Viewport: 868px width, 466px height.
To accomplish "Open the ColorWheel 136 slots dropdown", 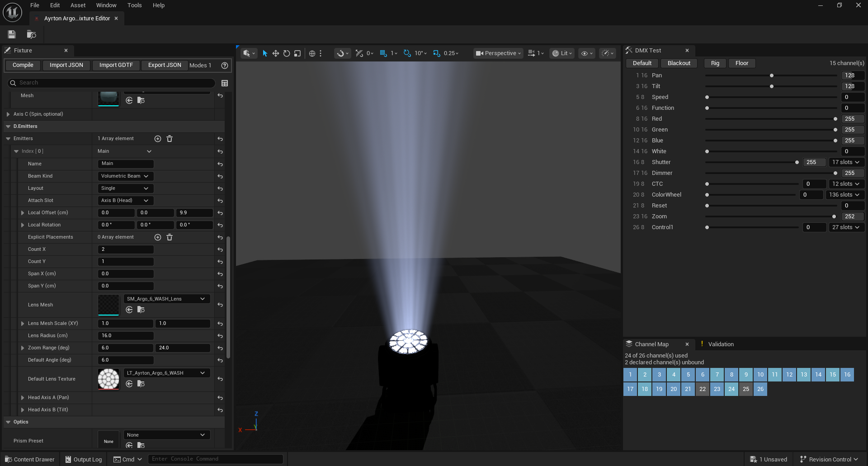I will point(844,195).
